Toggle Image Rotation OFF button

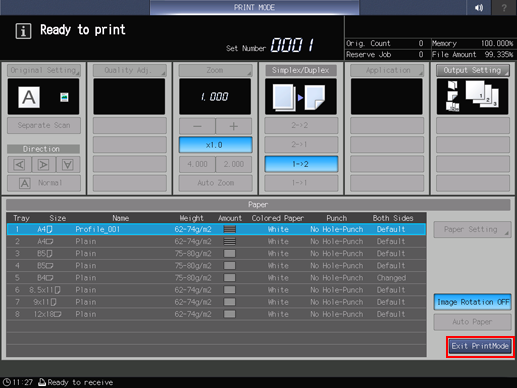pos(472,302)
